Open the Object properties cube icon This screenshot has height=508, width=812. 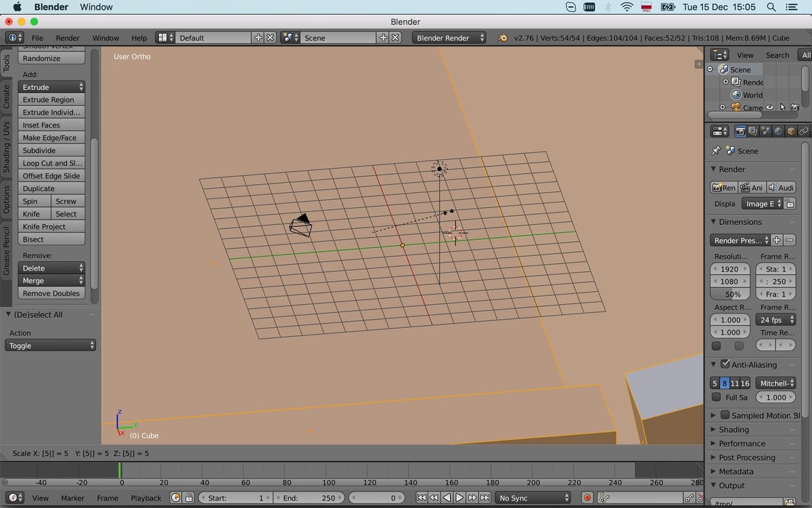click(x=790, y=131)
